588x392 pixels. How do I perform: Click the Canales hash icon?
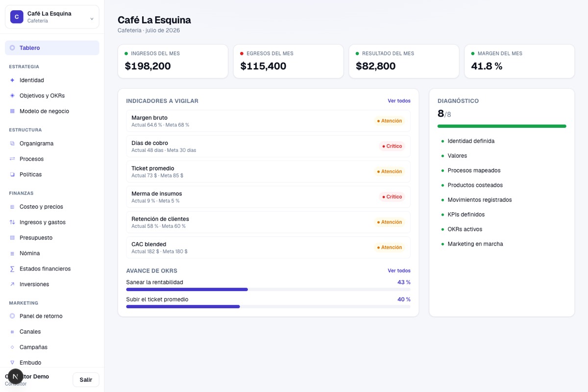(12, 332)
